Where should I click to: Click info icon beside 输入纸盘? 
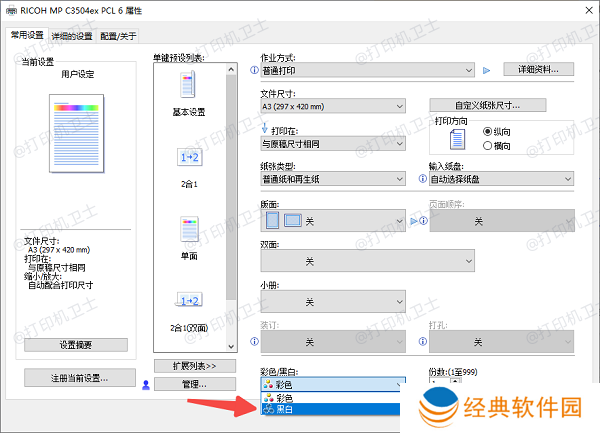click(422, 179)
